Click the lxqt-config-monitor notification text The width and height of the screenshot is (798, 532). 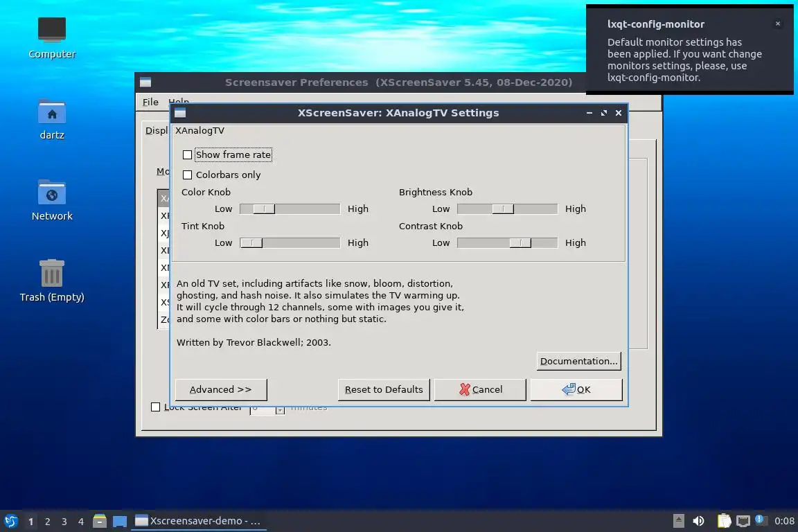pyautogui.click(x=684, y=60)
